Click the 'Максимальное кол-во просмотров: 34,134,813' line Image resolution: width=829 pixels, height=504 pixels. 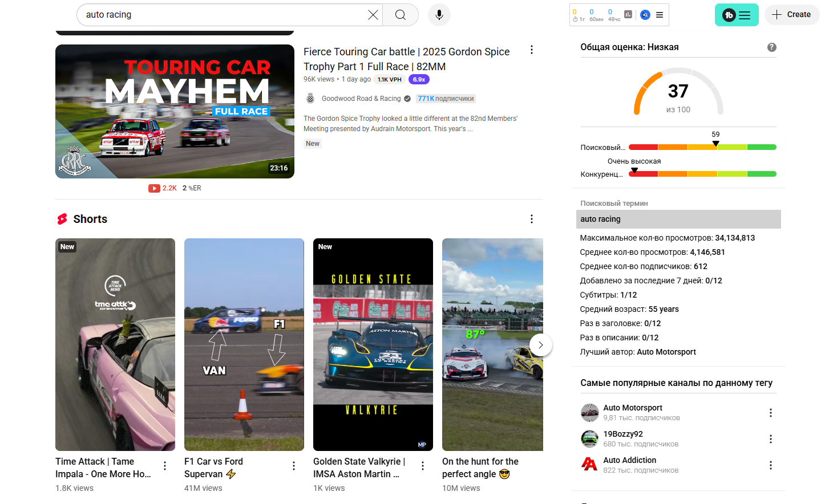(x=668, y=238)
